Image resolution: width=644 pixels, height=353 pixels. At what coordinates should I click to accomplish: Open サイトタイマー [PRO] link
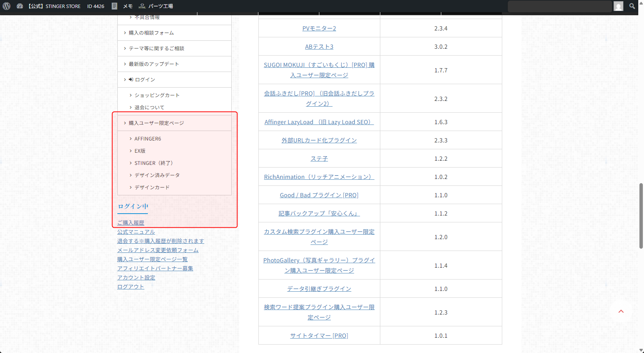319,335
